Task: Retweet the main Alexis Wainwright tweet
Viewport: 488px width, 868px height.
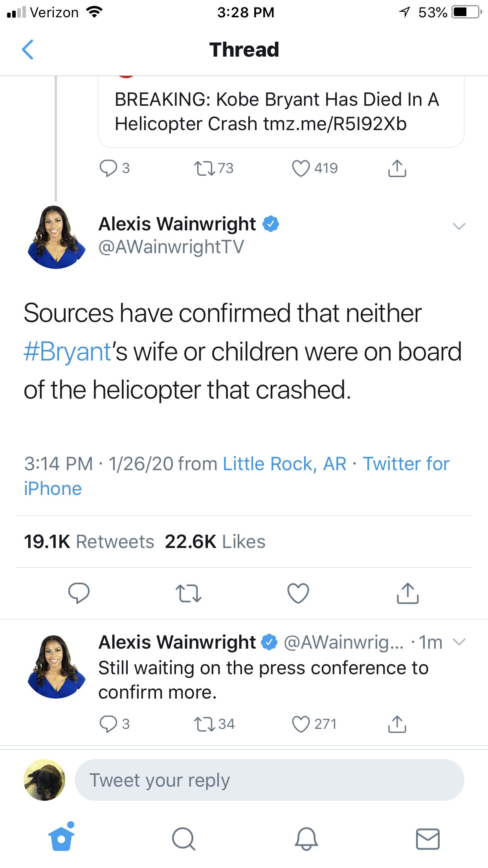Action: (x=189, y=593)
